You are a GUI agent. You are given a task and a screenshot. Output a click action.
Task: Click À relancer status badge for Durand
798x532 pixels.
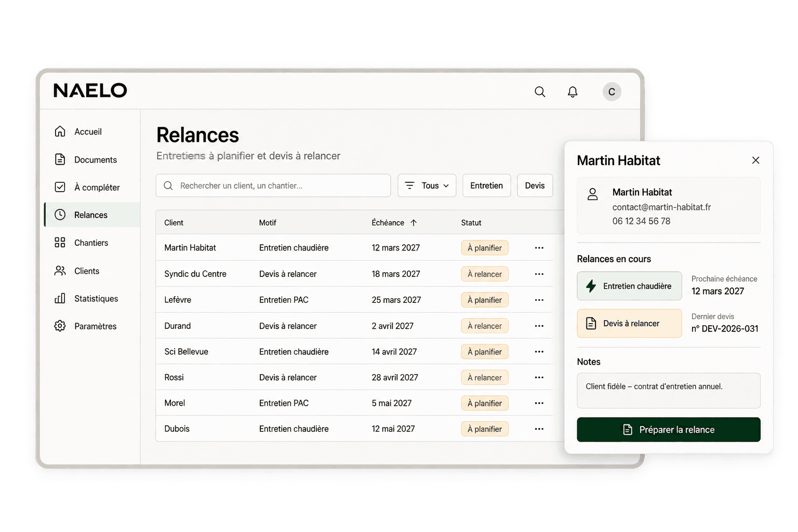[485, 326]
